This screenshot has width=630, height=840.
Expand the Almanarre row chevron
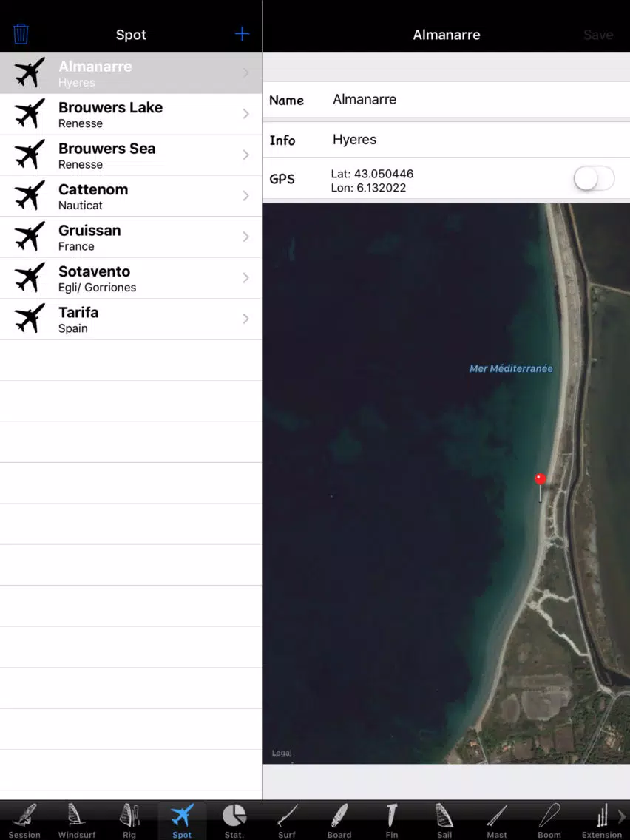(x=246, y=73)
